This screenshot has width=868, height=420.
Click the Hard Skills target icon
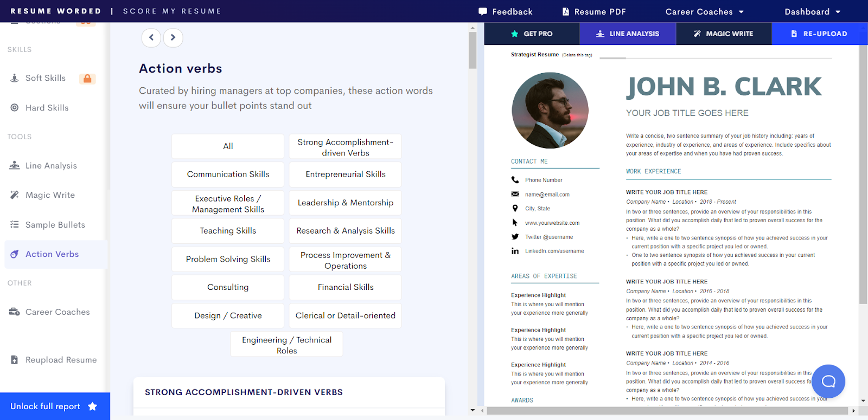pos(15,107)
